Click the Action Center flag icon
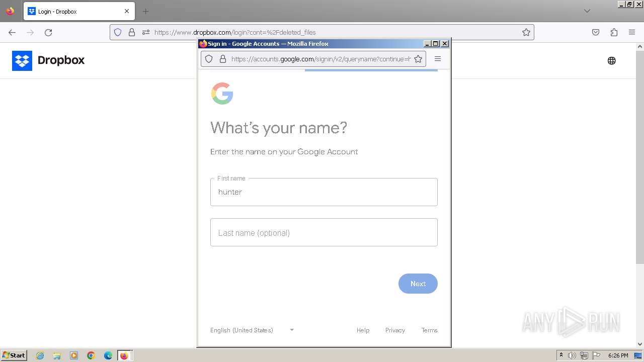644x362 pixels. (596, 355)
